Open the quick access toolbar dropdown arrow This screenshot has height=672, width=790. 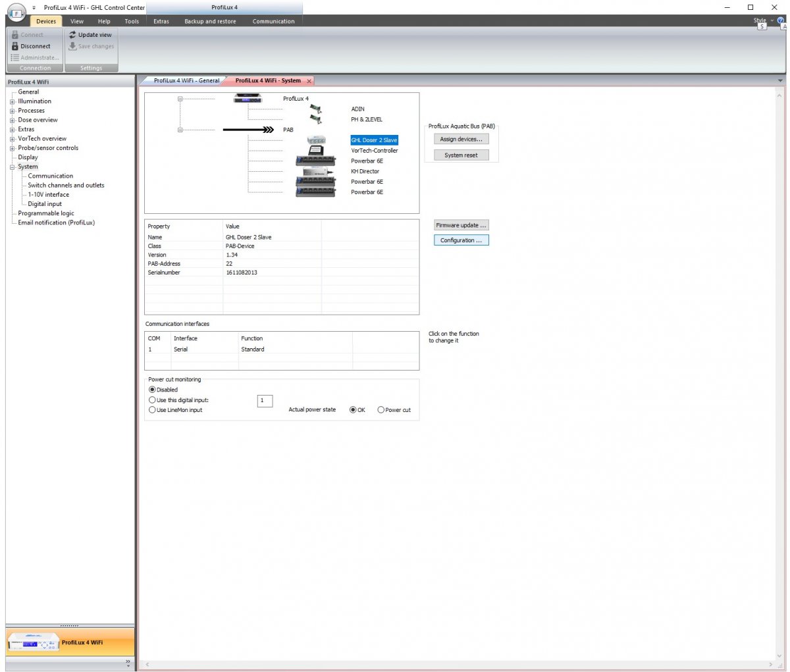point(34,8)
